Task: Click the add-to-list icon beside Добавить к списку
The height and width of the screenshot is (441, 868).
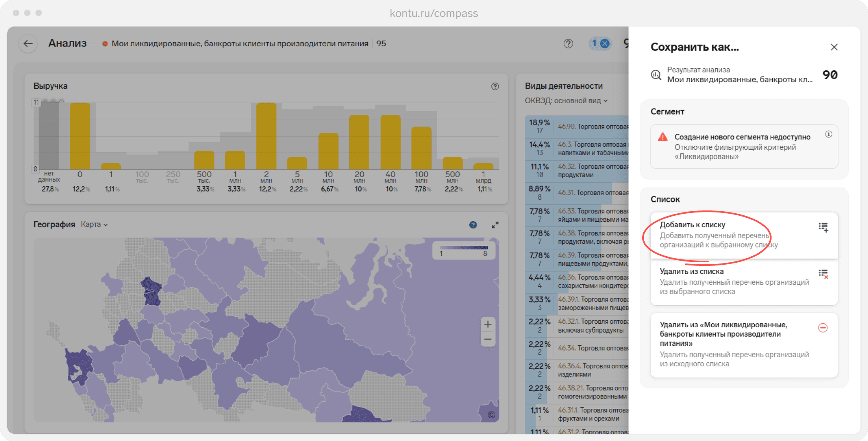Action: tap(823, 227)
